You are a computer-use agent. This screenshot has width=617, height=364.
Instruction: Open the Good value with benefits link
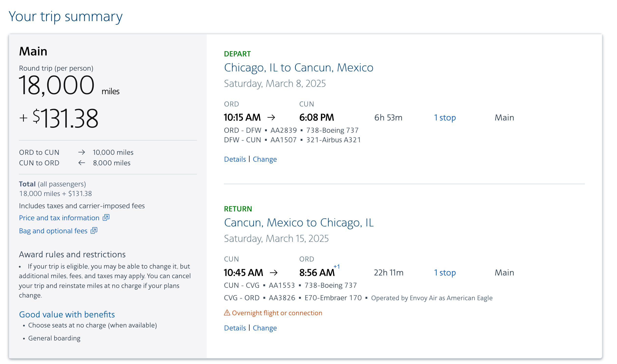point(67,314)
